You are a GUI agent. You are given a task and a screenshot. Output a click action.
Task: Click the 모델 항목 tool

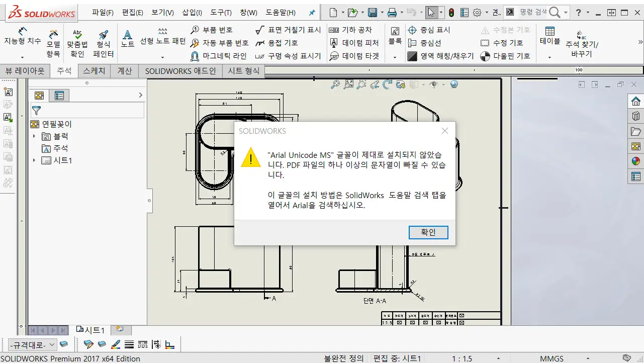(x=53, y=43)
